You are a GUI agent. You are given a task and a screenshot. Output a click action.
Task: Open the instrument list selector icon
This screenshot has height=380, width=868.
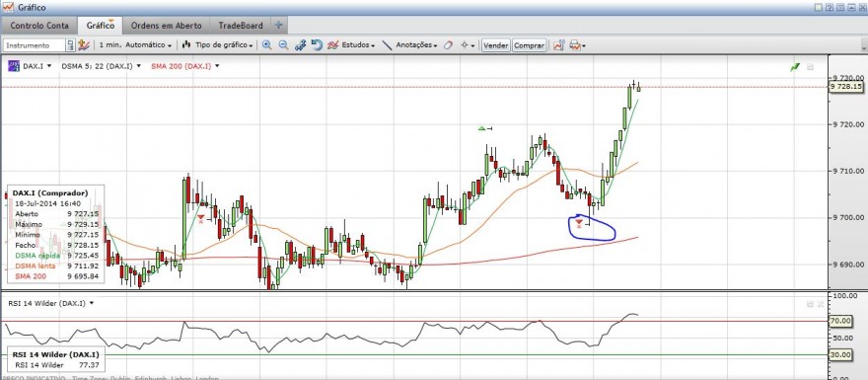click(70, 45)
